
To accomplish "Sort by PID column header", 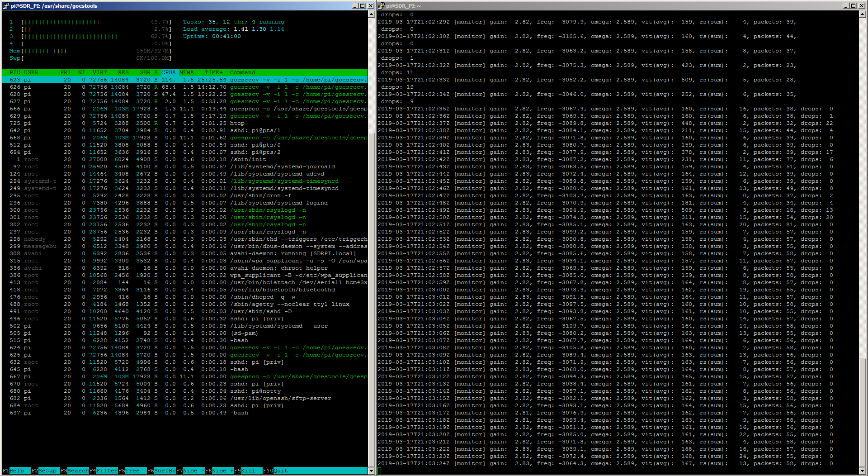I will point(15,72).
